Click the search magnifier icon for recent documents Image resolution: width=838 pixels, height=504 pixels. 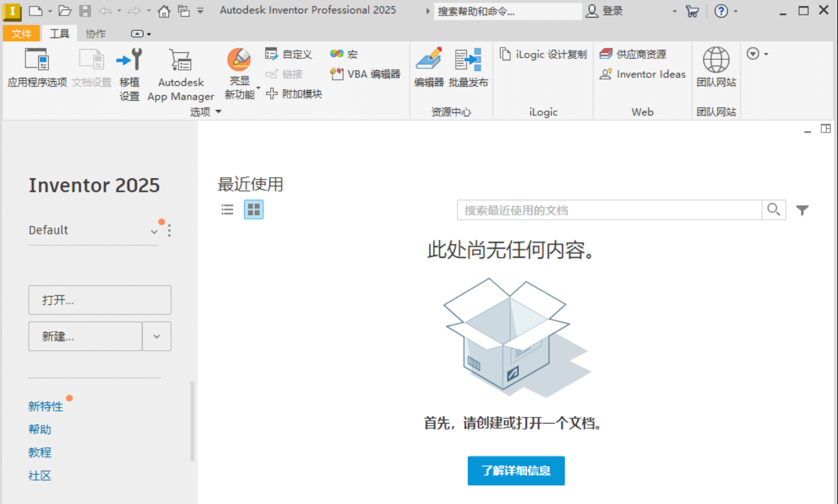[774, 210]
